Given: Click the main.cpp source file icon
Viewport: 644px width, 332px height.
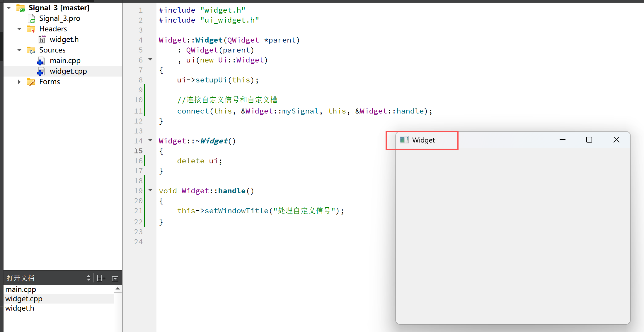Looking at the screenshot, I should tap(41, 61).
